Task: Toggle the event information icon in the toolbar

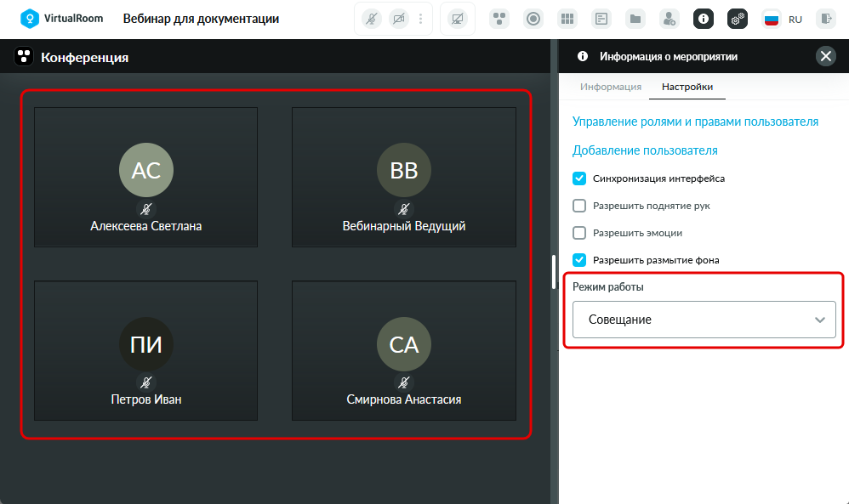Action: click(704, 20)
